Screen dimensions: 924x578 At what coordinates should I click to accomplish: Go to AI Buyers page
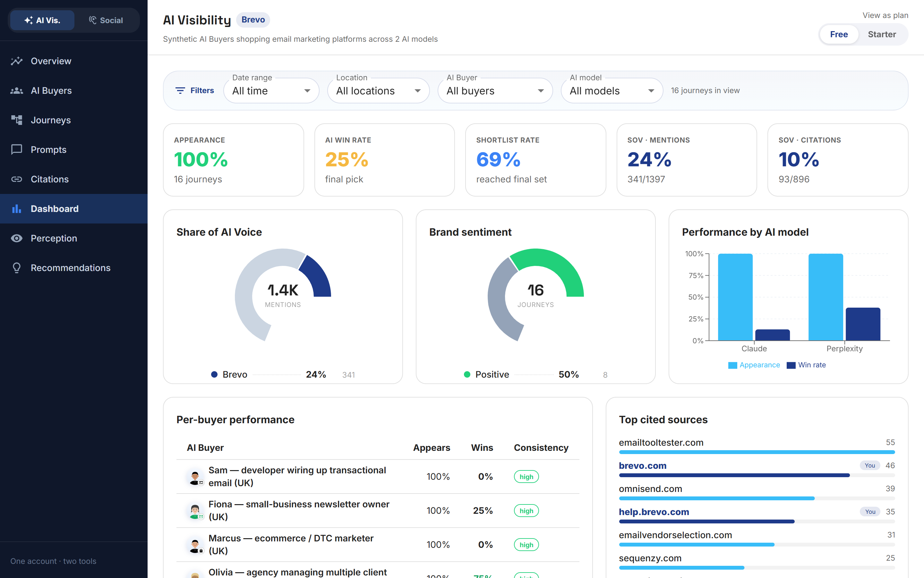[74, 91]
